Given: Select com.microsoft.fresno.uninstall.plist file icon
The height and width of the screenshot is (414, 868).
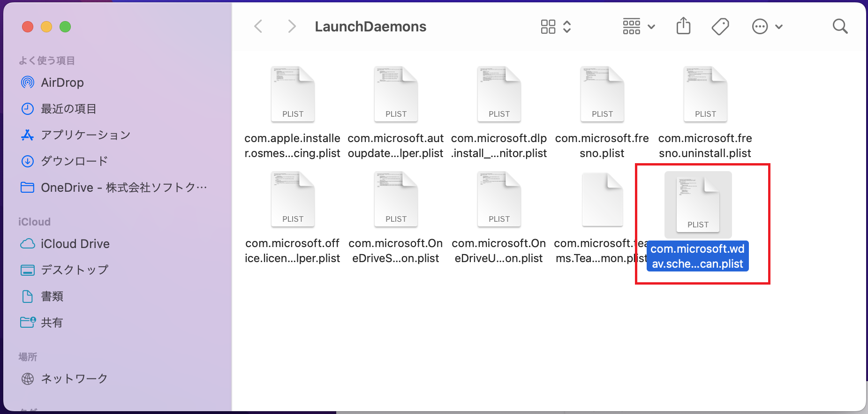Looking at the screenshot, I should [705, 94].
